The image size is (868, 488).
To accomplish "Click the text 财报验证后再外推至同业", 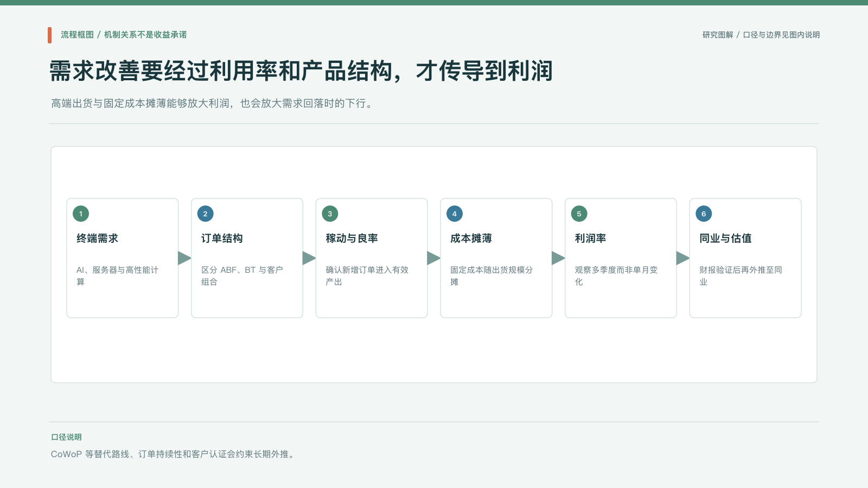I will 741,275.
